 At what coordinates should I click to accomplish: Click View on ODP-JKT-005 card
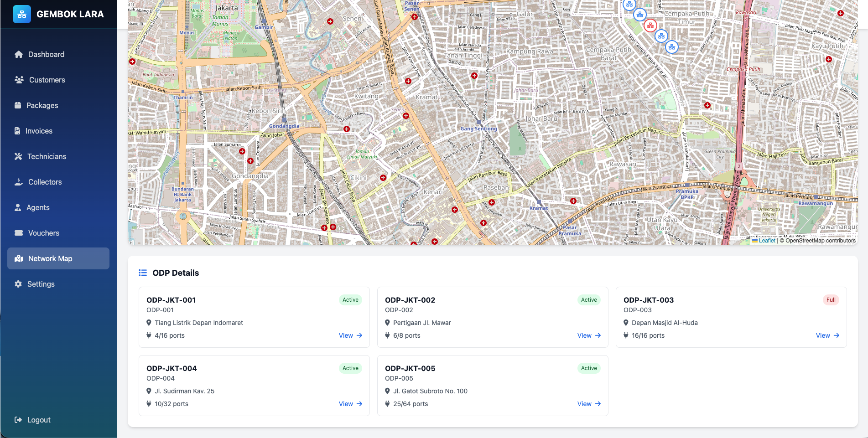(589, 404)
